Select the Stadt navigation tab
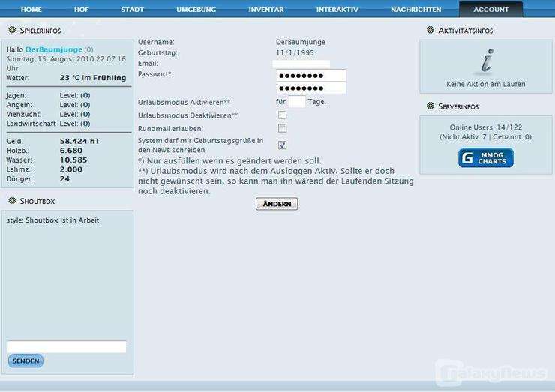This screenshot has width=555, height=392. click(133, 10)
